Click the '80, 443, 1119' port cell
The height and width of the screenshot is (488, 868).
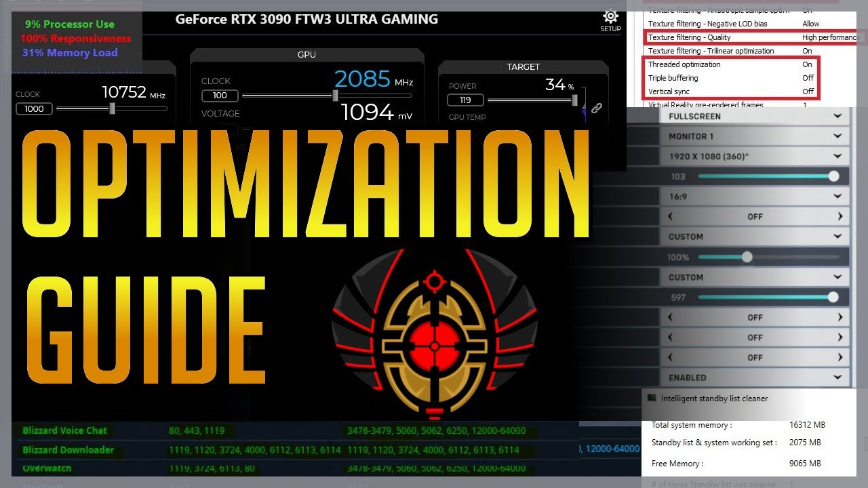click(197, 430)
